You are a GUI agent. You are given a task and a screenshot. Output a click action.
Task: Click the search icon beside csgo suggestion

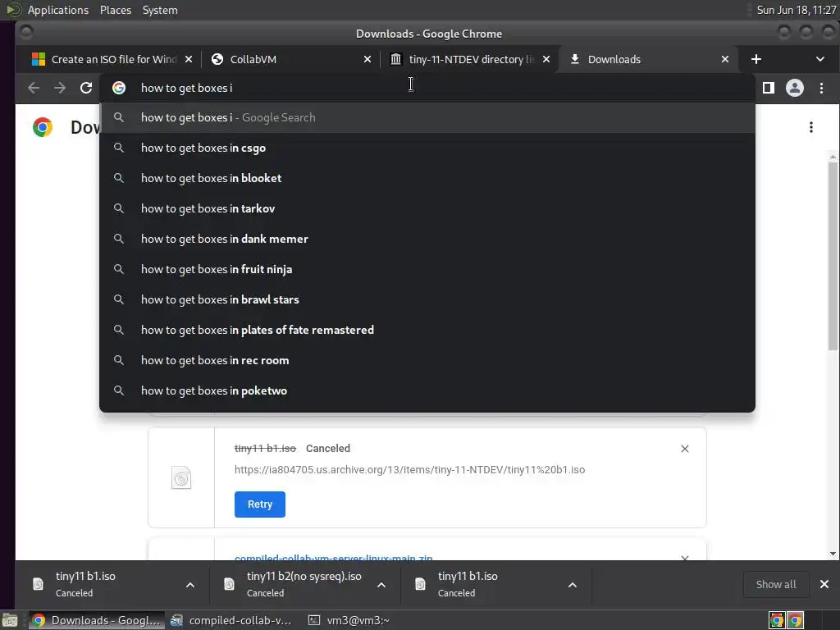tap(119, 148)
